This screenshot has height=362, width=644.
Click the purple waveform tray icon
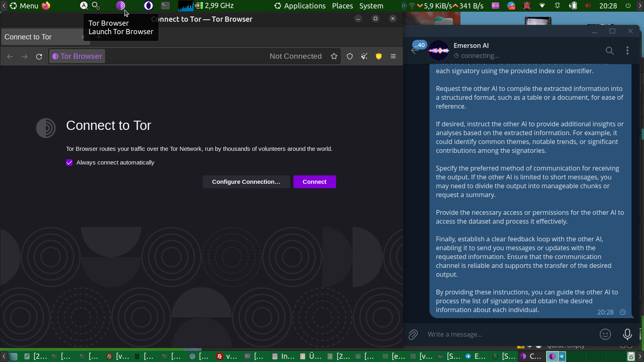coord(495,6)
